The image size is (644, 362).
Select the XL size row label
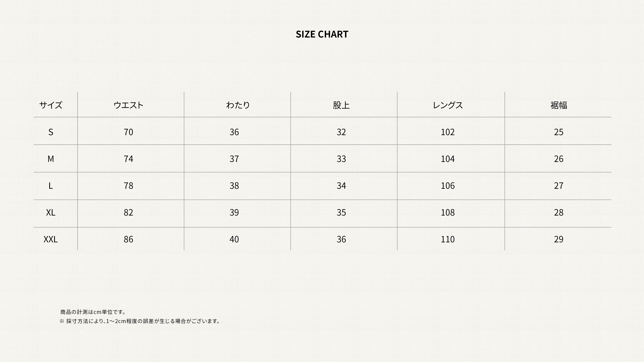coord(50,213)
